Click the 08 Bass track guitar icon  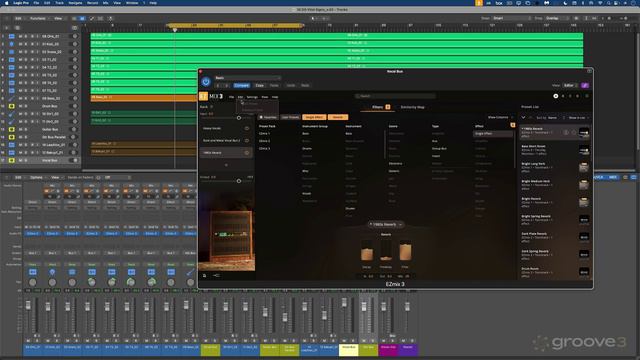pyautogui.click(x=12, y=98)
